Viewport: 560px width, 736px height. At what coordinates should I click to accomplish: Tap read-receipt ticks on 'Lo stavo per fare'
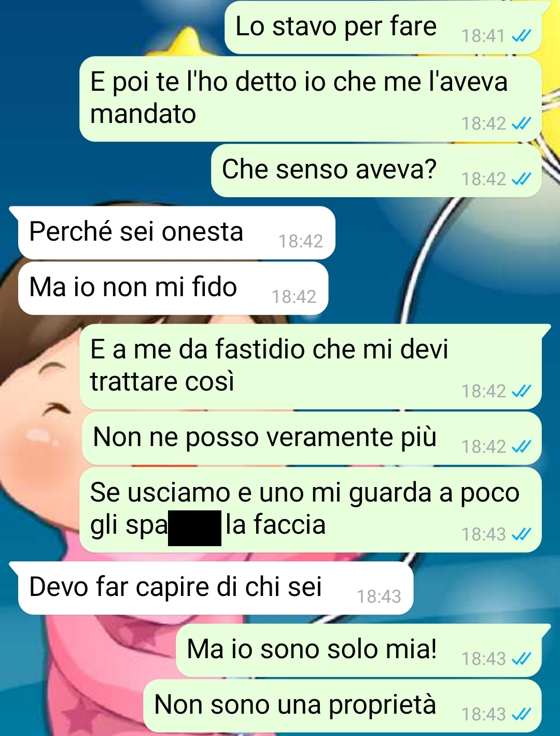521,36
